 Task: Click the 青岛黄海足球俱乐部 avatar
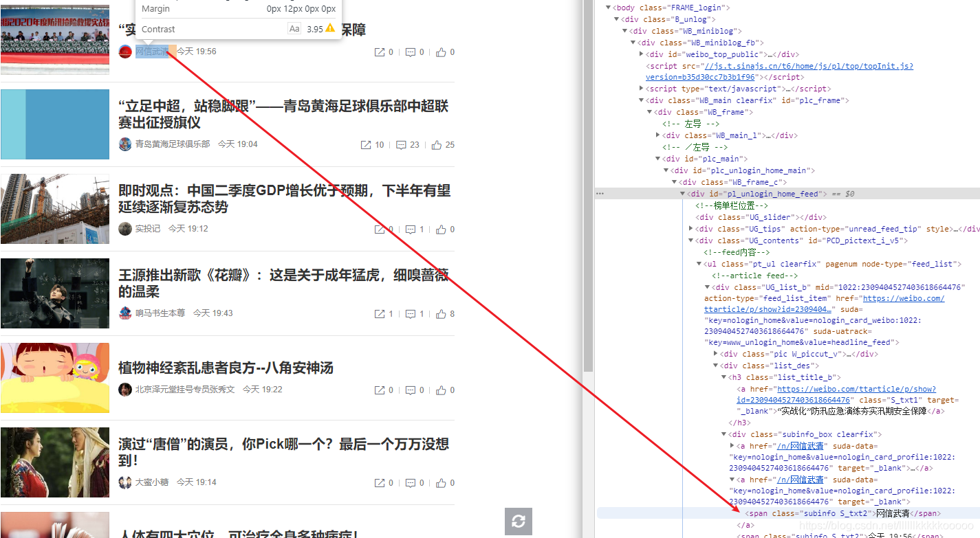[125, 144]
